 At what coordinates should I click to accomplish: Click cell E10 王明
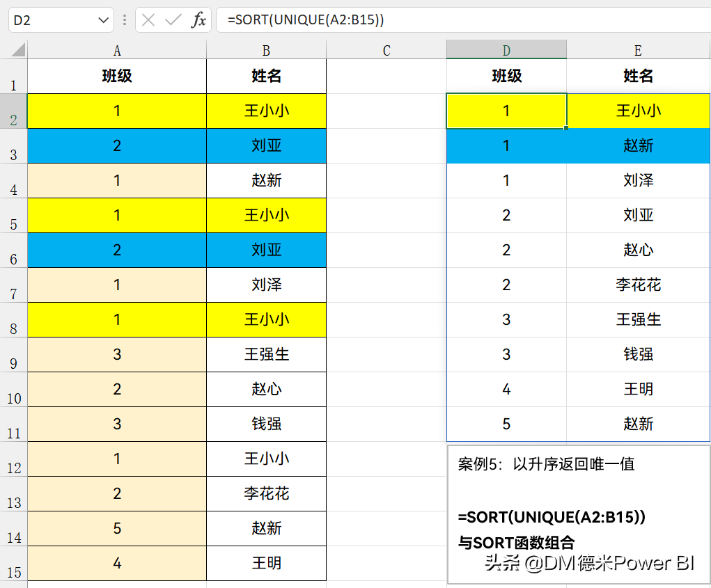[638, 390]
